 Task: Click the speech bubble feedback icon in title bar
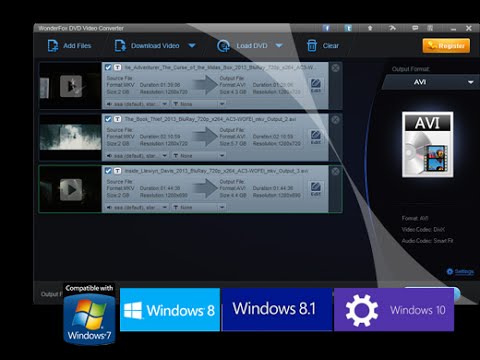415,28
